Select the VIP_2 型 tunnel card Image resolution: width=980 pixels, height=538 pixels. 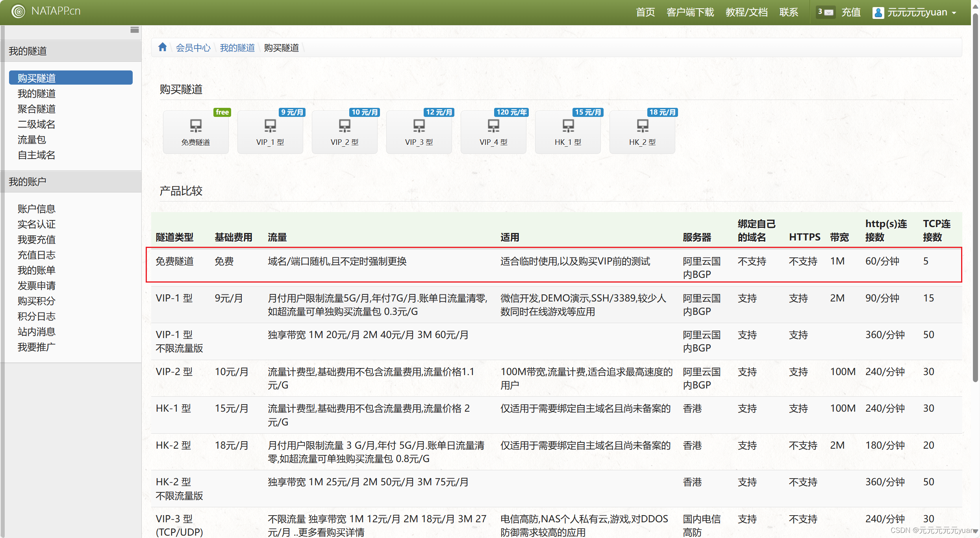click(x=345, y=132)
